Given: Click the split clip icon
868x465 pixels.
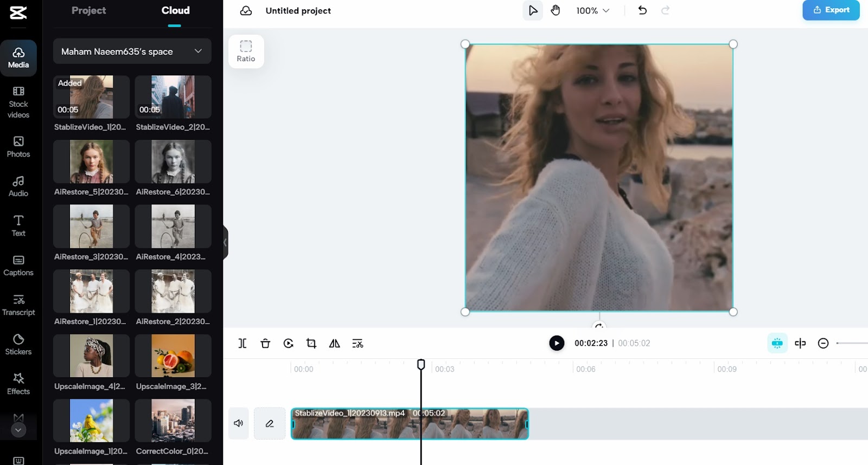Looking at the screenshot, I should pos(242,343).
